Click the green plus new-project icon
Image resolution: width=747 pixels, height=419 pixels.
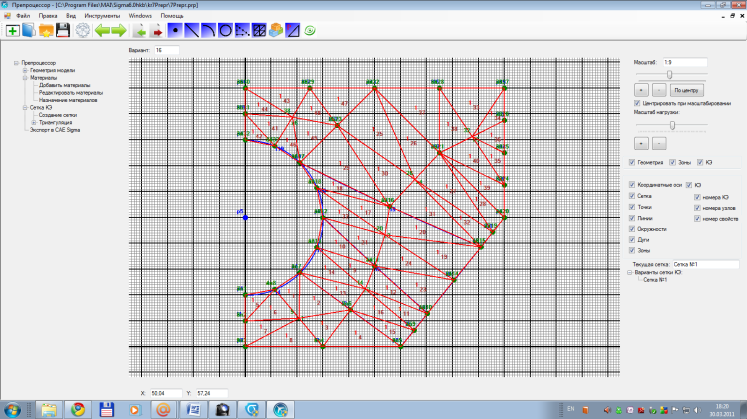[x=12, y=30]
